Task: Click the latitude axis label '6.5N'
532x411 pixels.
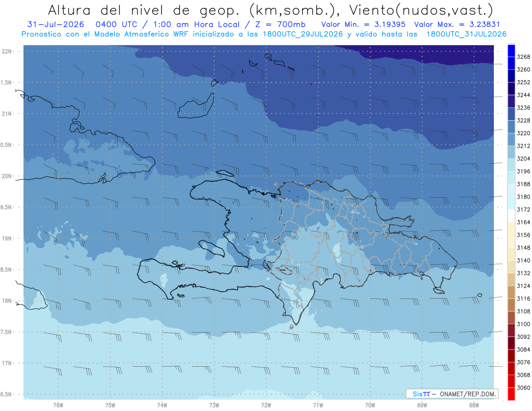Action: [7, 394]
